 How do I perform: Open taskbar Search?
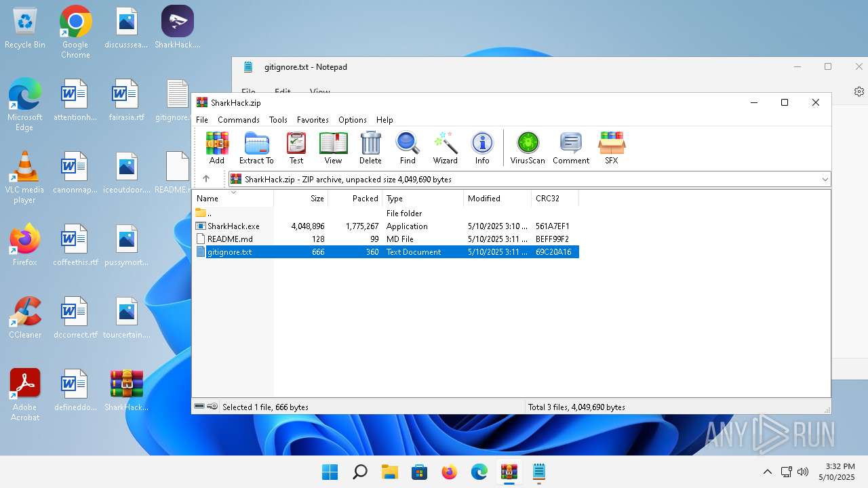point(360,472)
